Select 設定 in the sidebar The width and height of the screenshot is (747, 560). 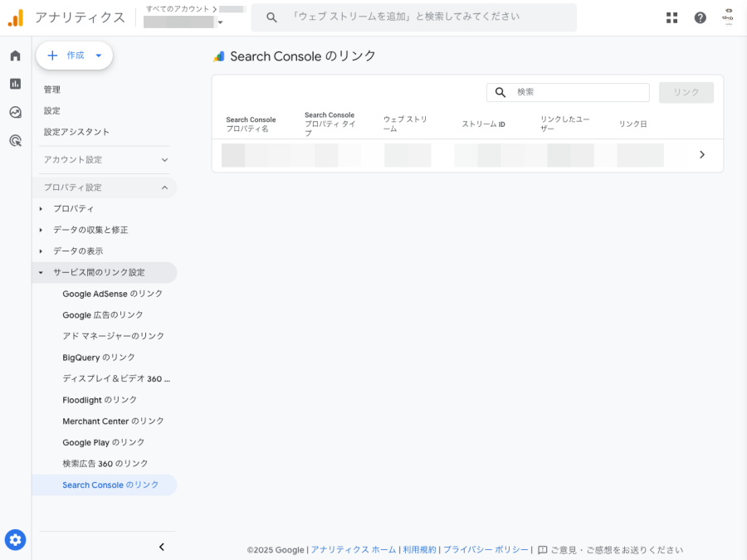tap(52, 110)
